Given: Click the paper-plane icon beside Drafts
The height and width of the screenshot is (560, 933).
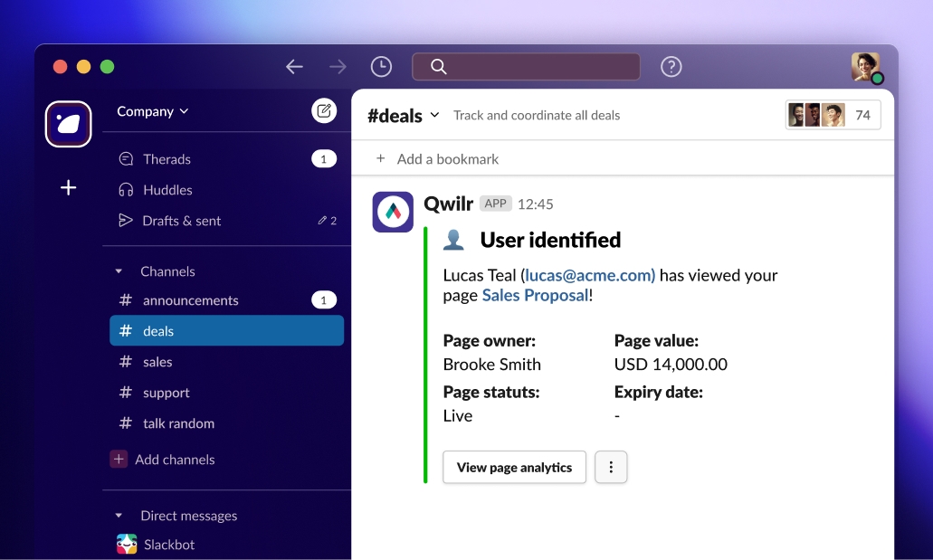Looking at the screenshot, I should click(x=126, y=220).
